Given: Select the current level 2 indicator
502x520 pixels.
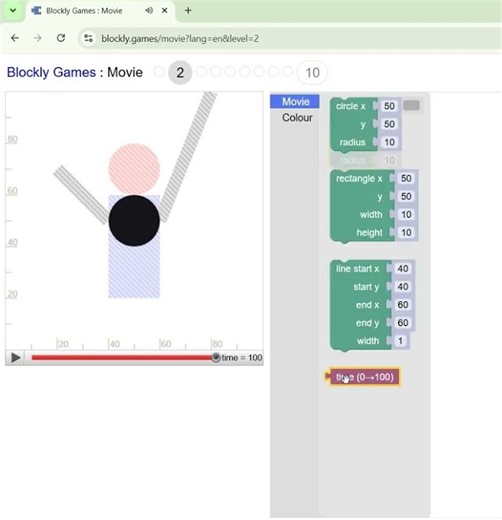Looking at the screenshot, I should (180, 72).
